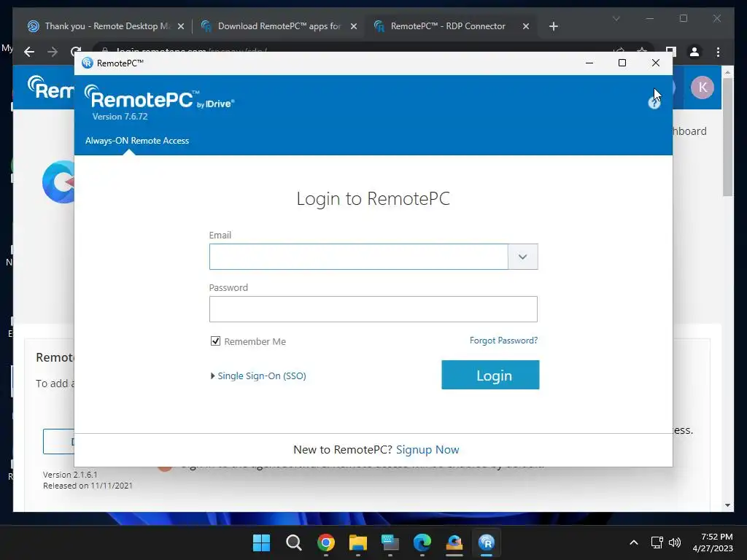The width and height of the screenshot is (747, 560).
Task: Click the RemotePC logo in the dialog header
Action: pos(159,98)
